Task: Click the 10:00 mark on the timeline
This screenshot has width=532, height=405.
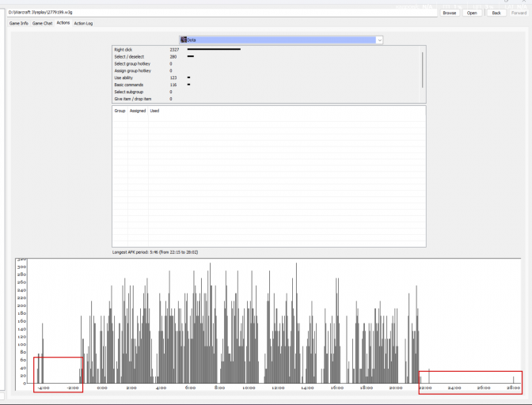Action: 249,388
